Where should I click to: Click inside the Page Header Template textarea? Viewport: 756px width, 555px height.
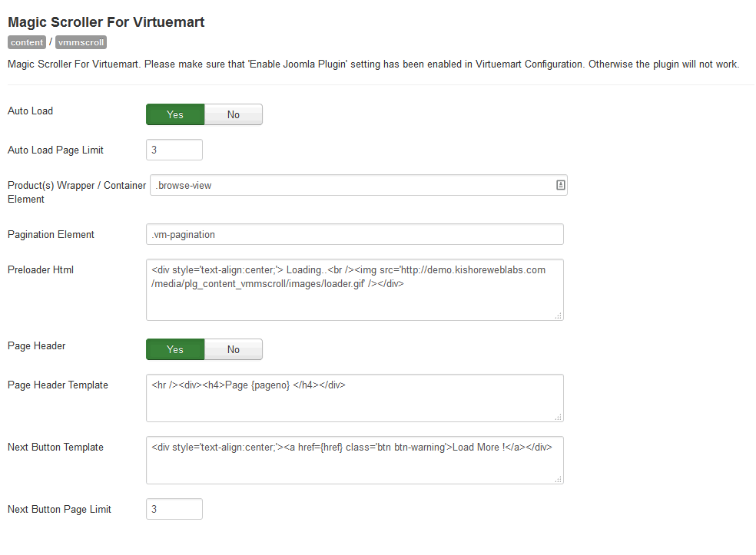coord(355,398)
